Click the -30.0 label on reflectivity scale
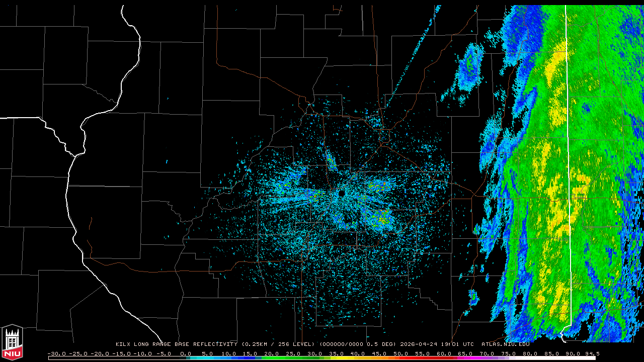644x362 pixels. (x=57, y=353)
